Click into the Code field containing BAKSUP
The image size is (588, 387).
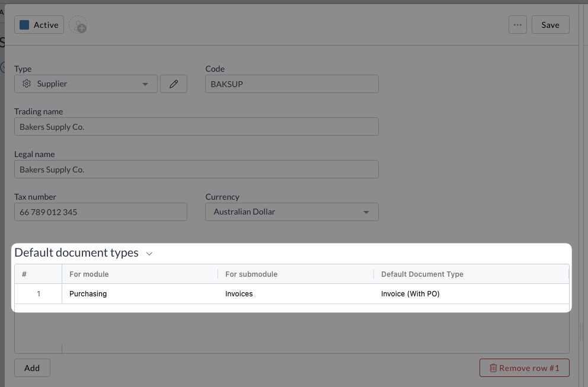click(292, 84)
